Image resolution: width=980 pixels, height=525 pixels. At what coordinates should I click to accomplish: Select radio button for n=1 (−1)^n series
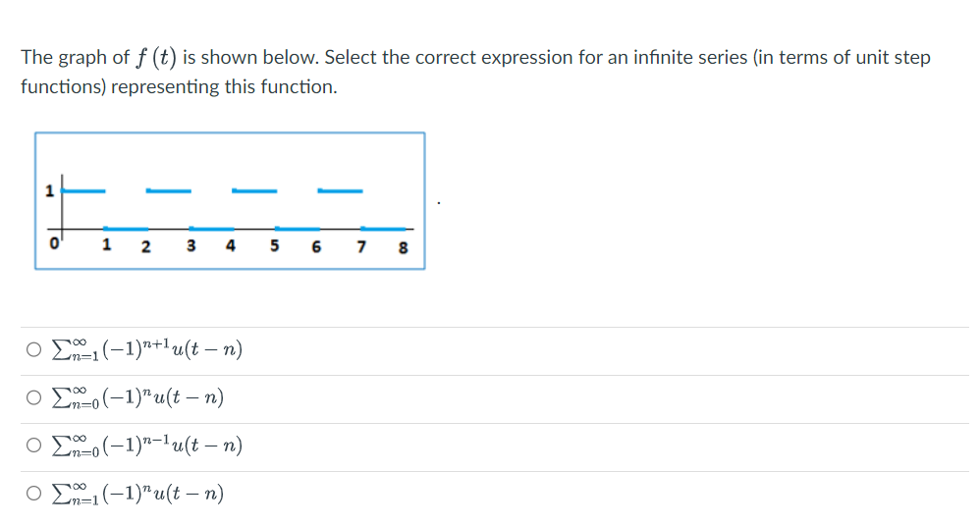[34, 494]
